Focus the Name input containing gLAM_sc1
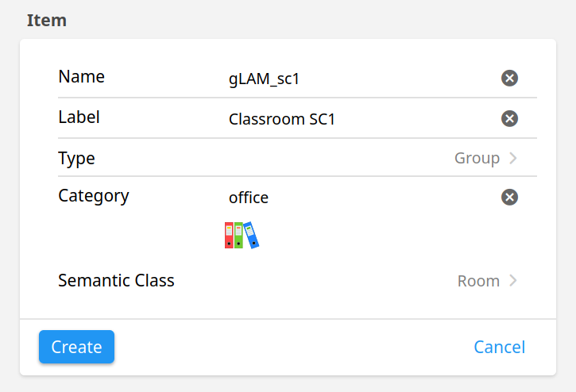This screenshot has height=392, width=576. pyautogui.click(x=361, y=79)
